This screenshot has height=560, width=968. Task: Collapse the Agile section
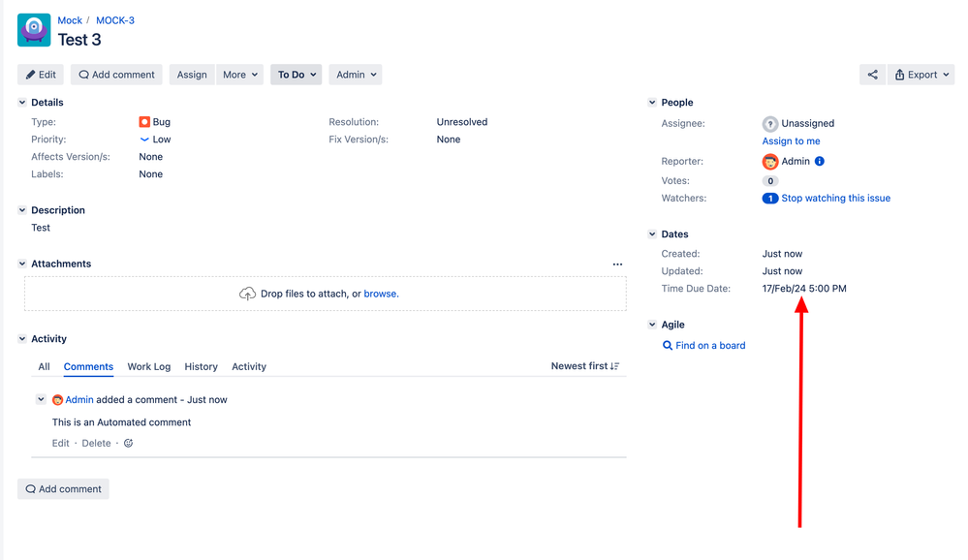tap(652, 325)
